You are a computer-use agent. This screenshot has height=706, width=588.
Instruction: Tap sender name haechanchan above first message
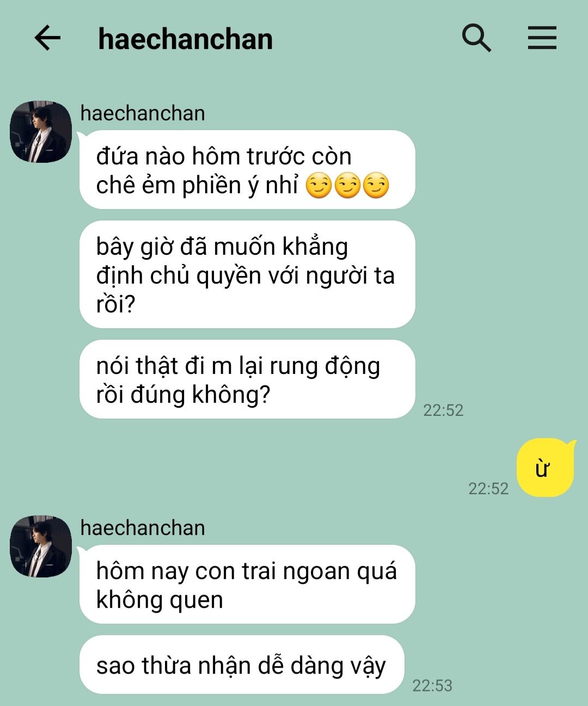pyautogui.click(x=143, y=113)
